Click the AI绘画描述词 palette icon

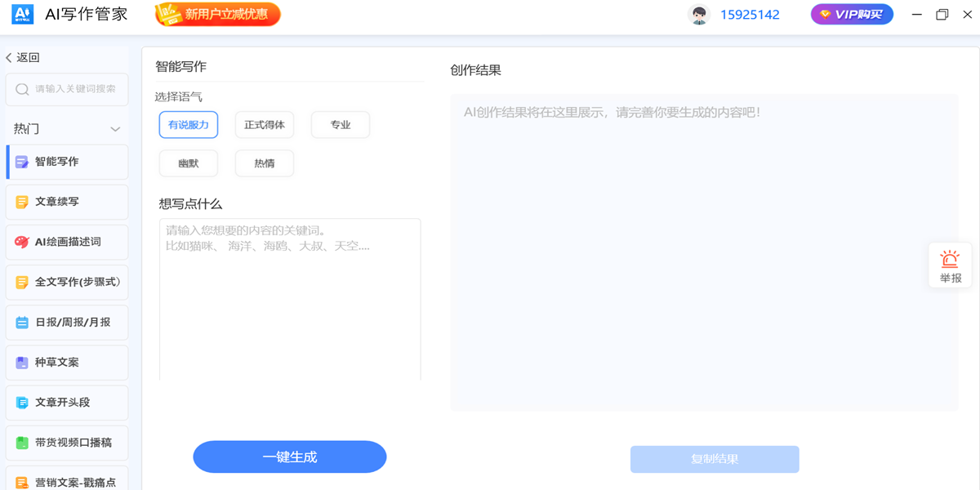tap(20, 242)
